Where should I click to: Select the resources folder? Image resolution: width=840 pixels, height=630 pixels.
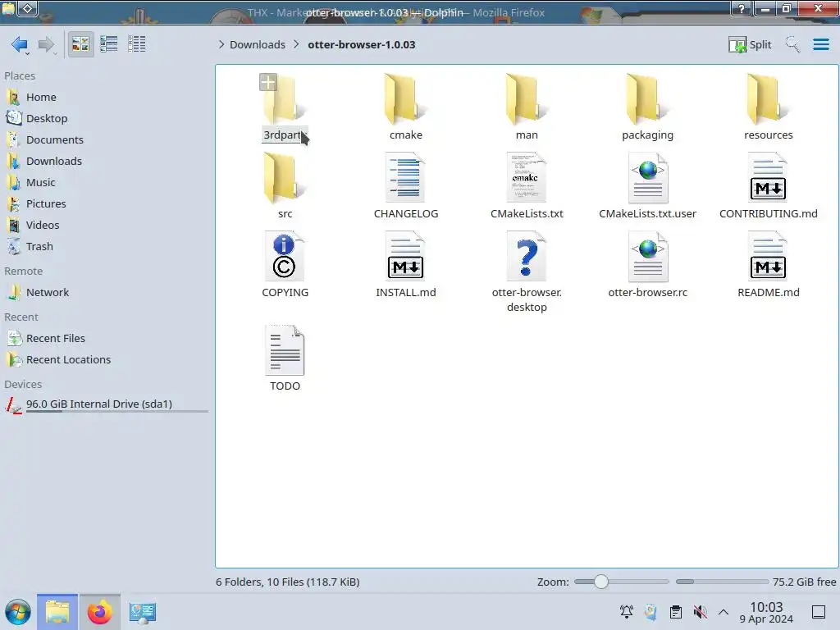[x=768, y=107]
